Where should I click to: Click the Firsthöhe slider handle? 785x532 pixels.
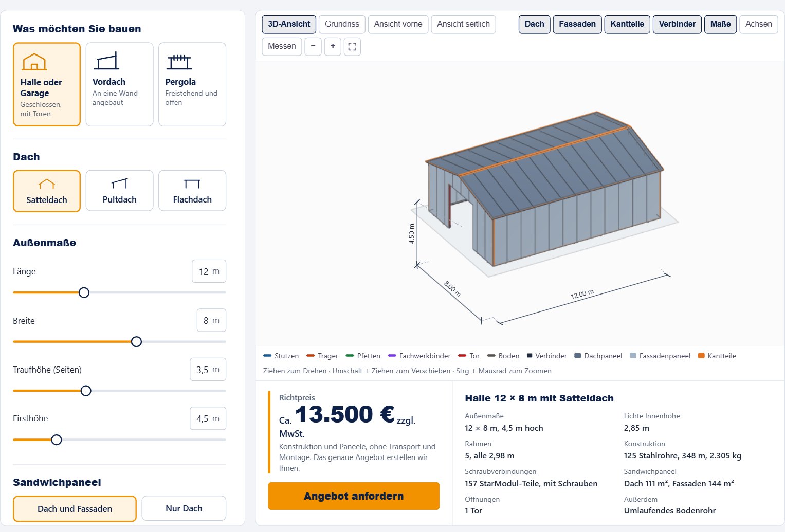pos(57,439)
